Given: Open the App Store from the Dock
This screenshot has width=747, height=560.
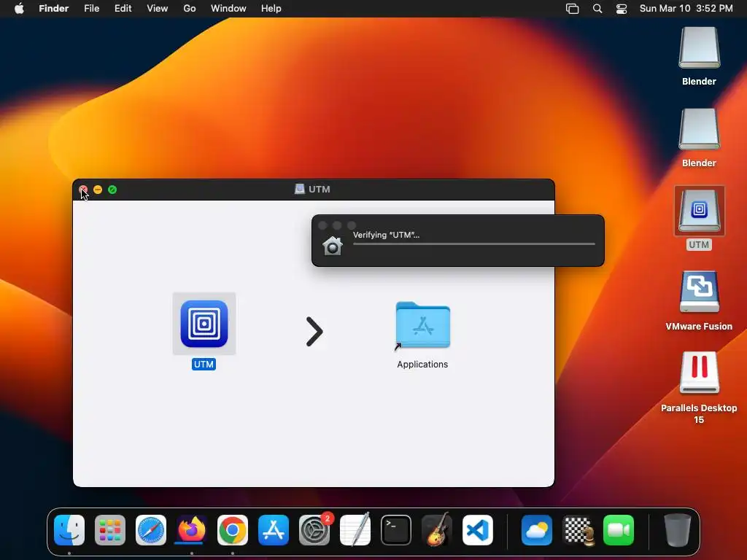Looking at the screenshot, I should (274, 530).
